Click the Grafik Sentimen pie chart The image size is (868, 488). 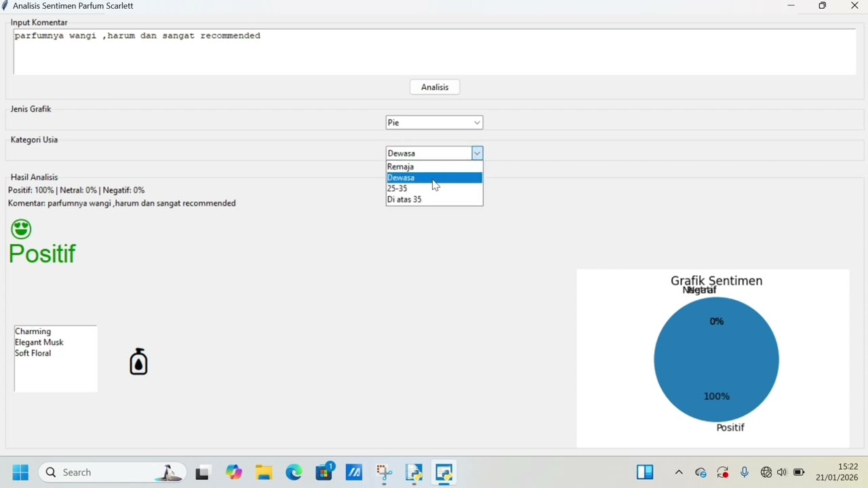pyautogui.click(x=717, y=360)
